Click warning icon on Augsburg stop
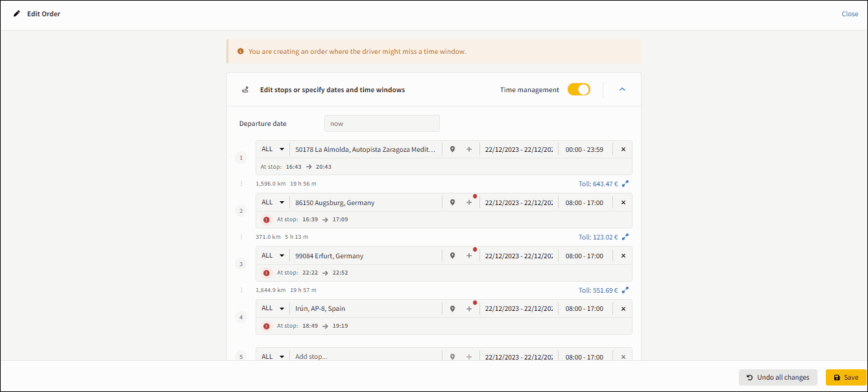 click(x=266, y=220)
